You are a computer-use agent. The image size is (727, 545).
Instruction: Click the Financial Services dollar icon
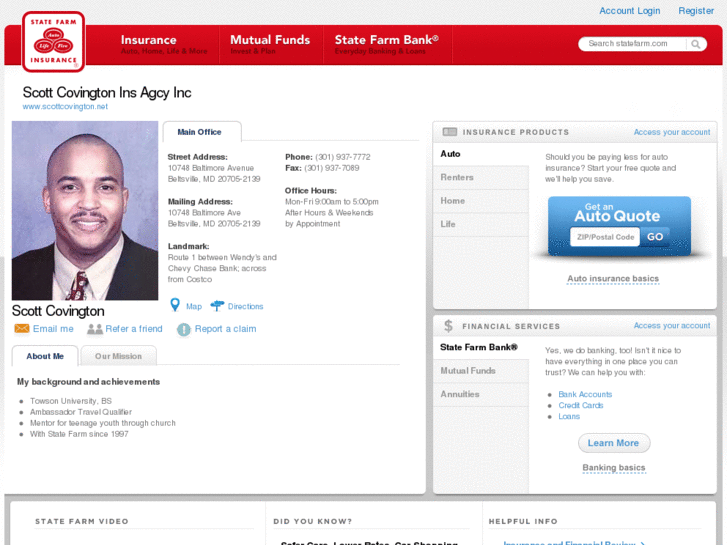[x=448, y=326]
